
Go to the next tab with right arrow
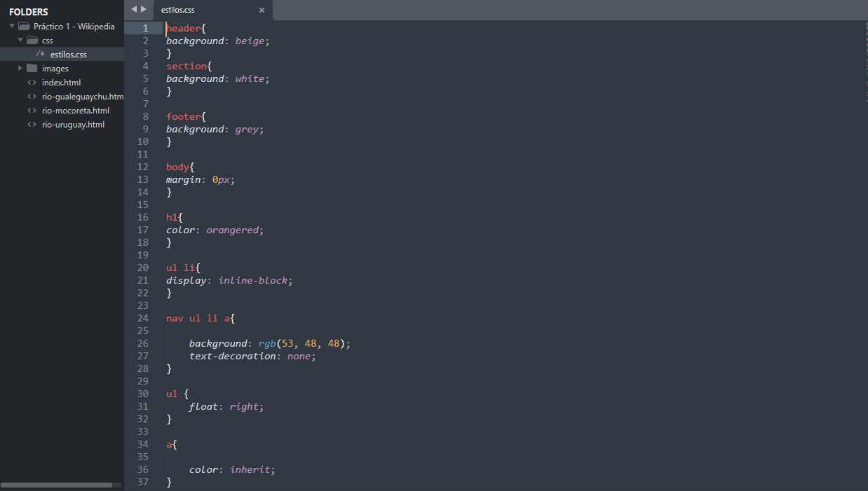click(144, 10)
